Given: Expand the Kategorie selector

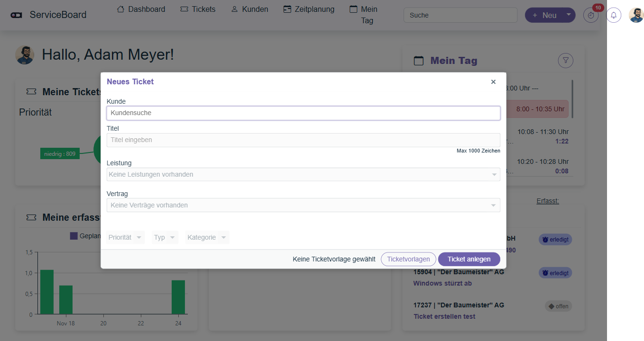Looking at the screenshot, I should click(x=207, y=237).
